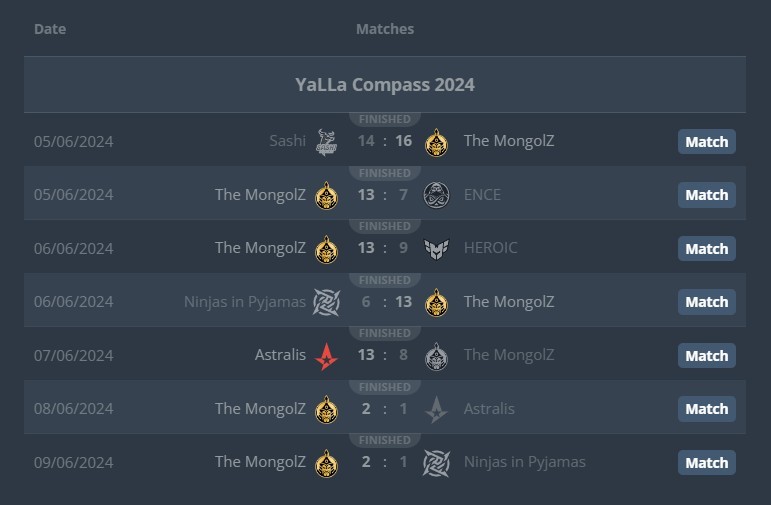Open Match button for the 09/06/2024 final

click(706, 462)
